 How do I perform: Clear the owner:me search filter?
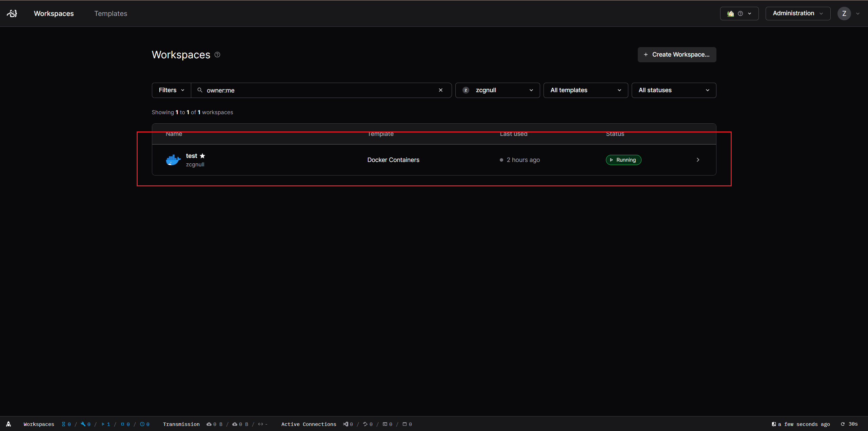440,90
